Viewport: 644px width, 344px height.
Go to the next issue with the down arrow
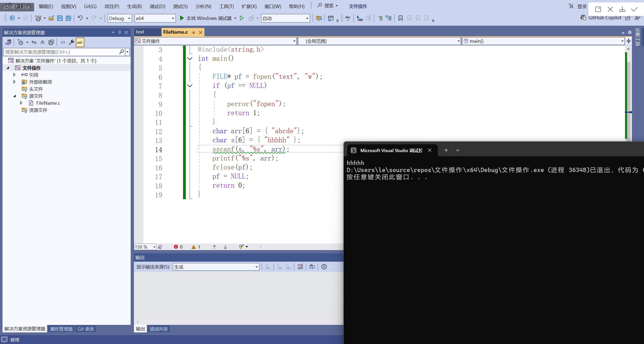225,247
